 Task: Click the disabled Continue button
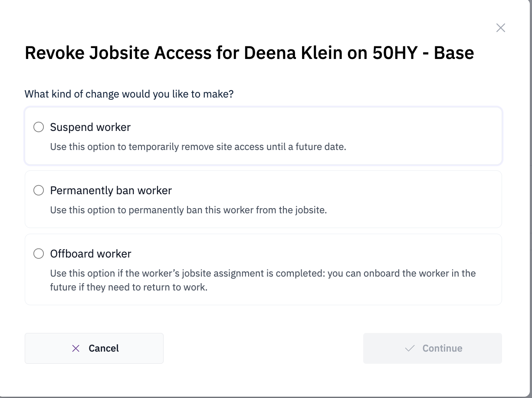click(x=432, y=348)
